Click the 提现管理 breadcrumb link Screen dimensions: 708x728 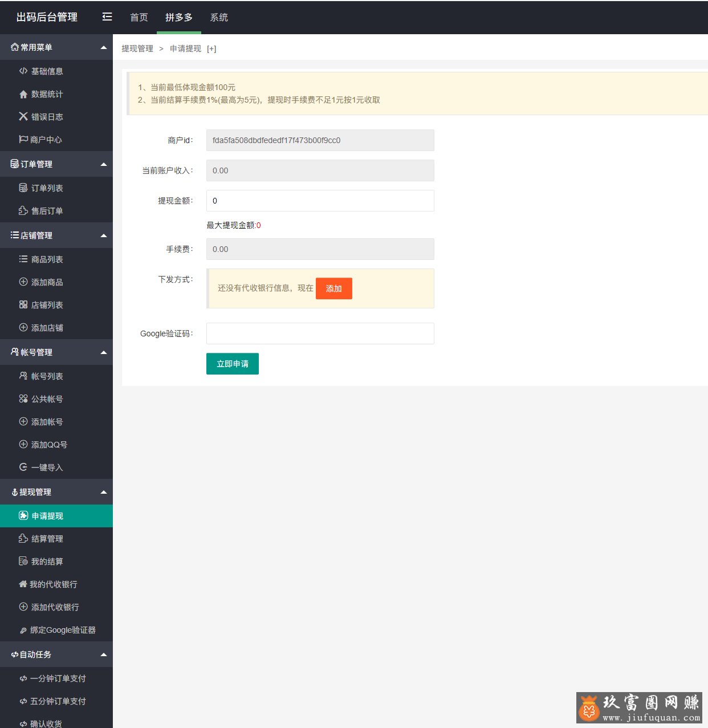pos(137,48)
